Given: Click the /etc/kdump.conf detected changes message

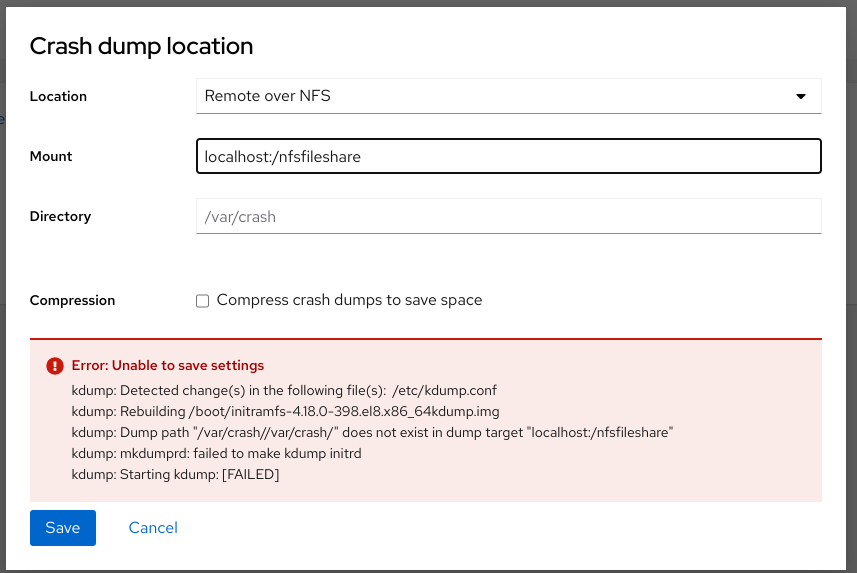Looking at the screenshot, I should [284, 390].
